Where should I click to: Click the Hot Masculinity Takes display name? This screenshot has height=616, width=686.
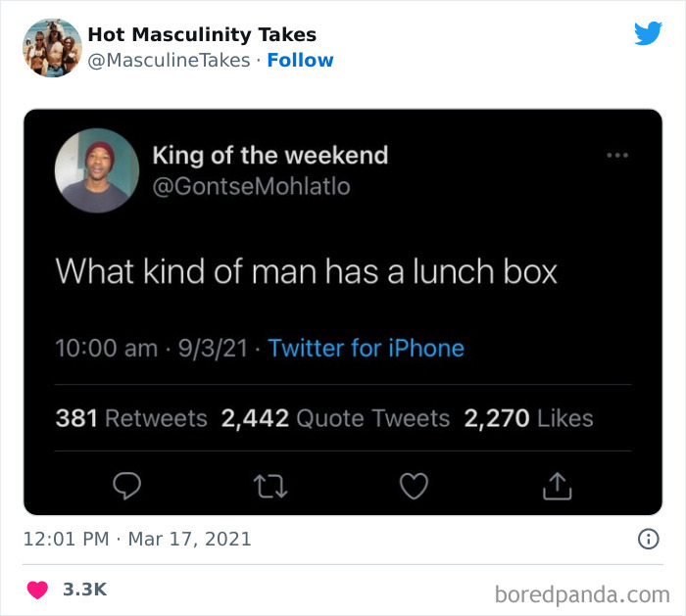(202, 34)
